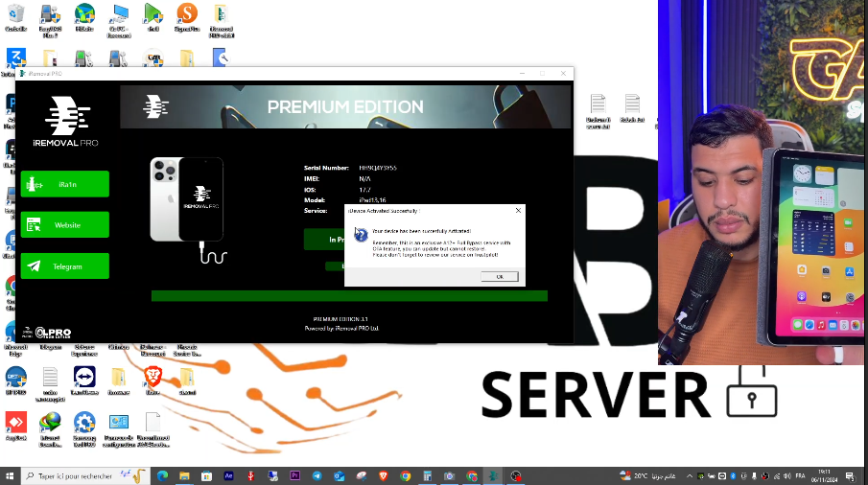
Task: Open Telegram from the taskbar
Action: pyautogui.click(x=317, y=475)
